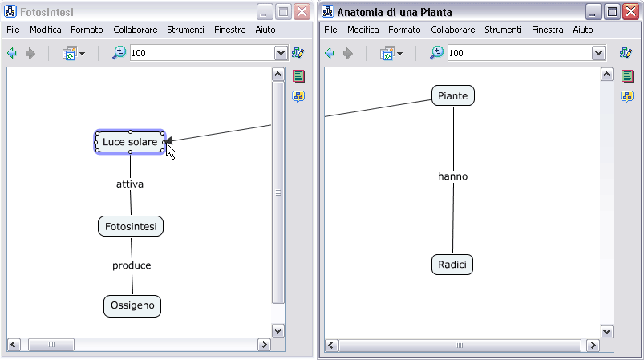Click the Radici concept node

[452, 265]
